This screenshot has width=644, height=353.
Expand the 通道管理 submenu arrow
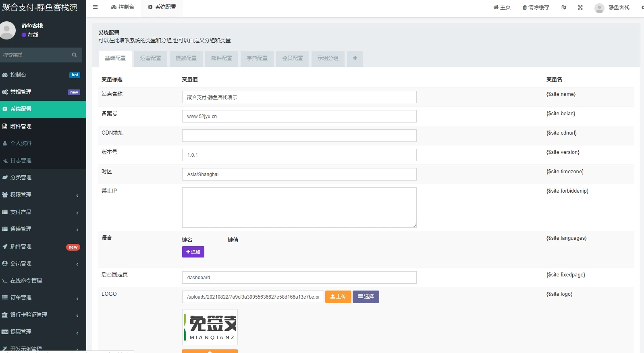click(x=77, y=230)
